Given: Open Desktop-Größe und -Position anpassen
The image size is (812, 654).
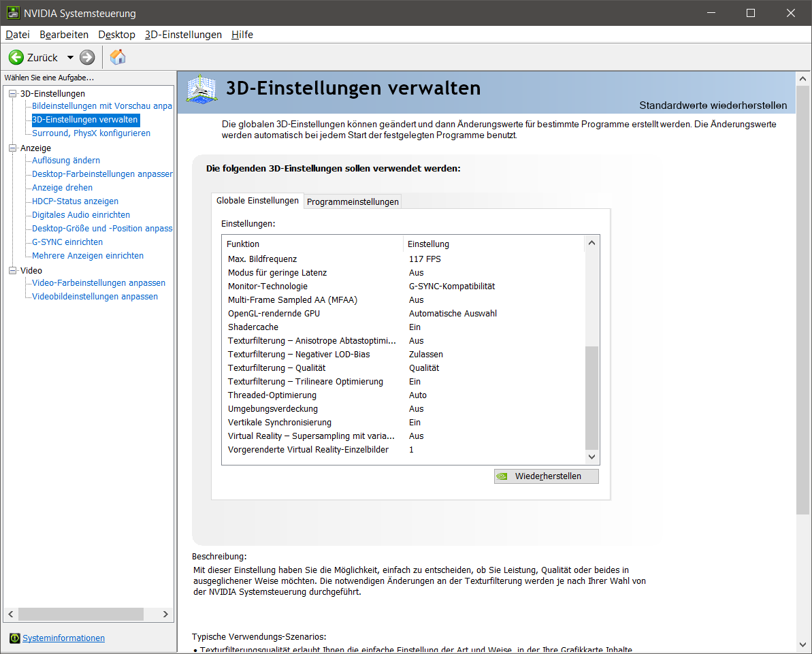Looking at the screenshot, I should tap(102, 229).
